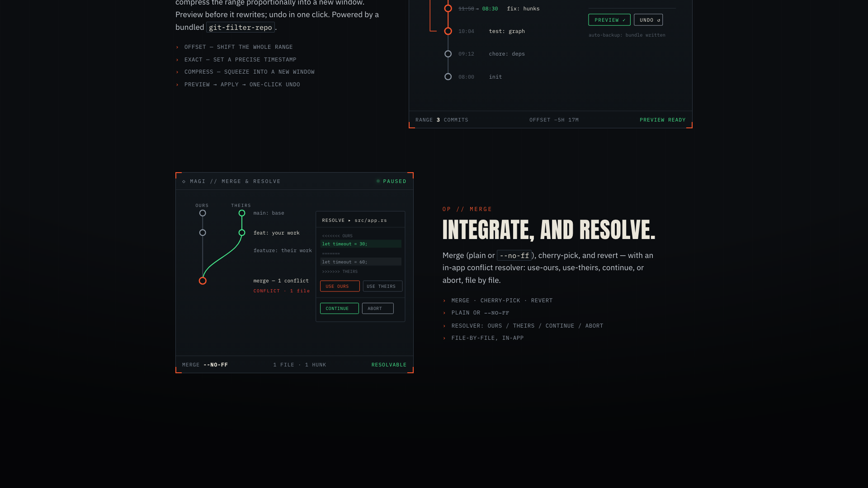Click the UNDO button
The height and width of the screenshot is (488, 868).
648,20
